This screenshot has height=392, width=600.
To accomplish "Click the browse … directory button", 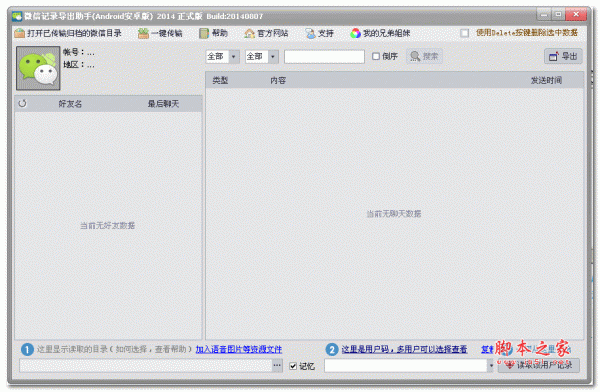I will [277, 366].
